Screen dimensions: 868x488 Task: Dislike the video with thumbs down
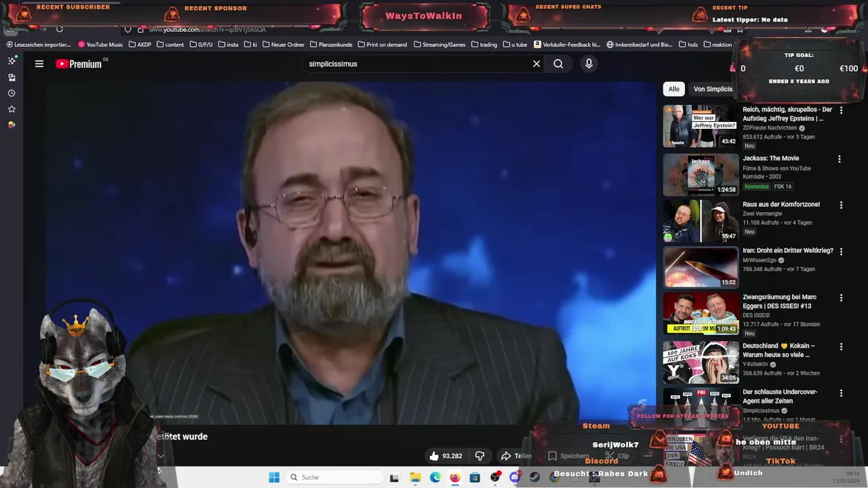coord(479,456)
